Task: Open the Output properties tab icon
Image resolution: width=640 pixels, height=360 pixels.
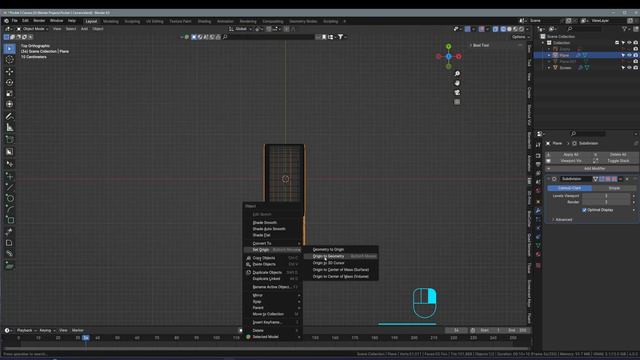Action: [538, 164]
